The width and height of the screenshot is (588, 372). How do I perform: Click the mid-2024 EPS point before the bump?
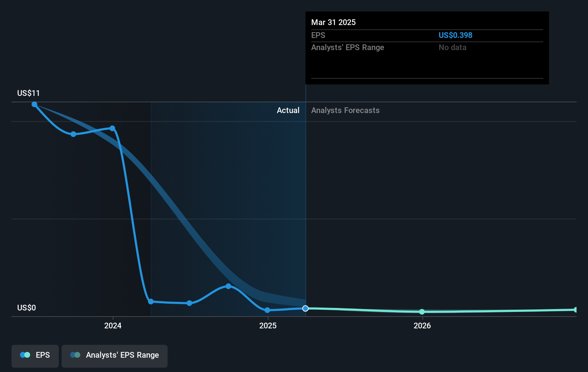click(189, 303)
